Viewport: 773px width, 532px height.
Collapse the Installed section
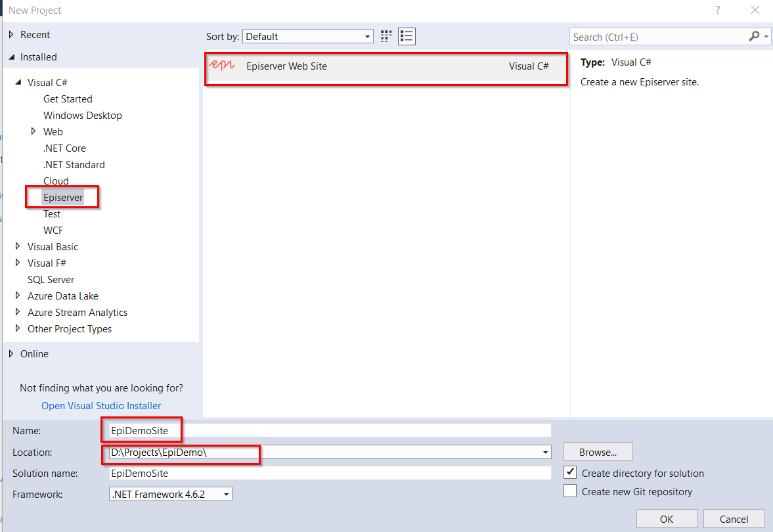click(11, 57)
